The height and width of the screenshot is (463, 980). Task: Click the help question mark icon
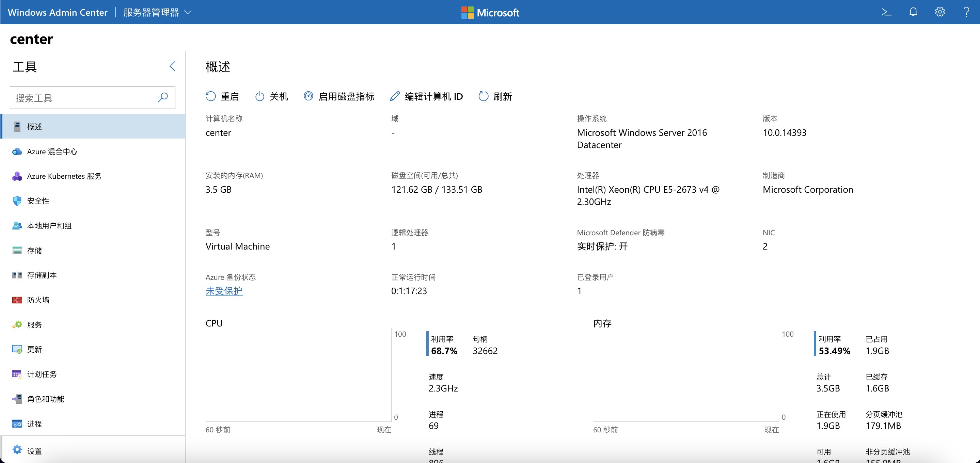[x=966, y=12]
